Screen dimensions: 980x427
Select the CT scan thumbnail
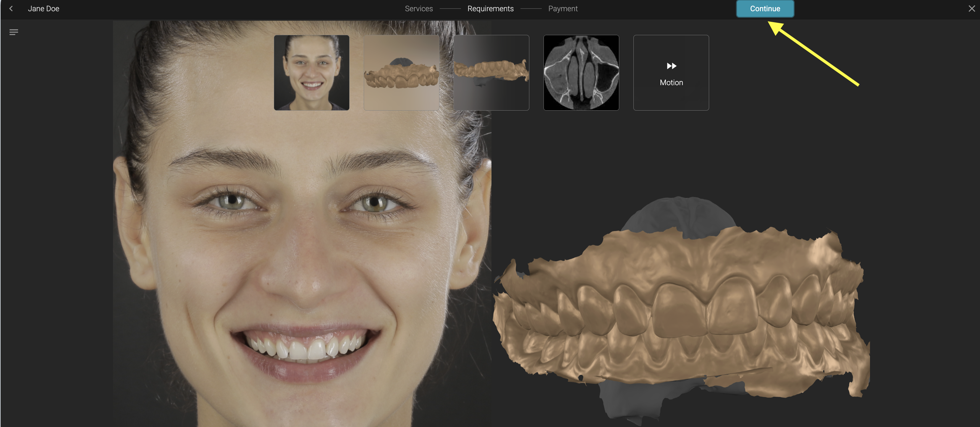click(581, 73)
